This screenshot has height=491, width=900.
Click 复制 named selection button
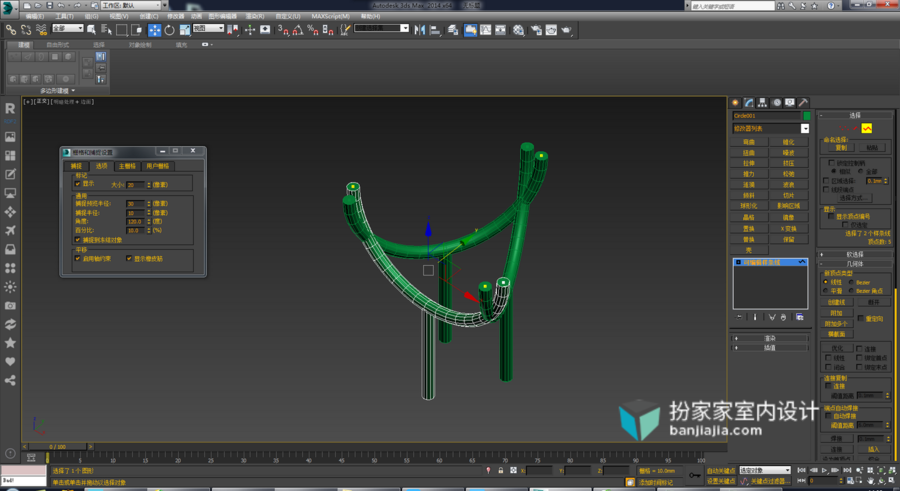[841, 148]
